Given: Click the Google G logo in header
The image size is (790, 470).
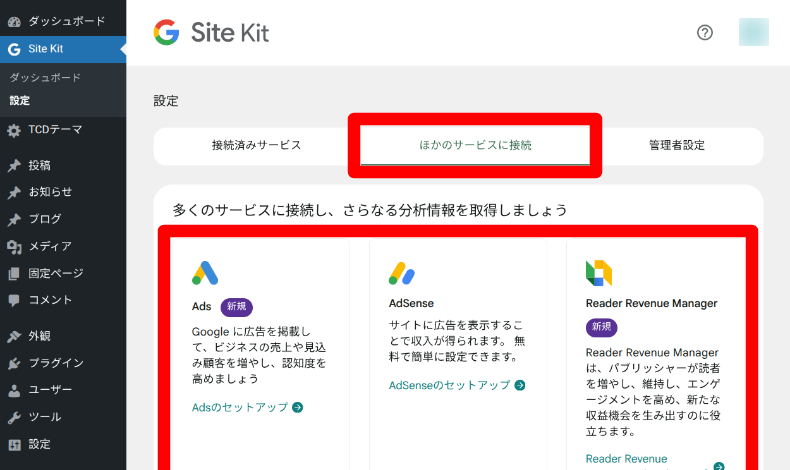Looking at the screenshot, I should coord(166,32).
